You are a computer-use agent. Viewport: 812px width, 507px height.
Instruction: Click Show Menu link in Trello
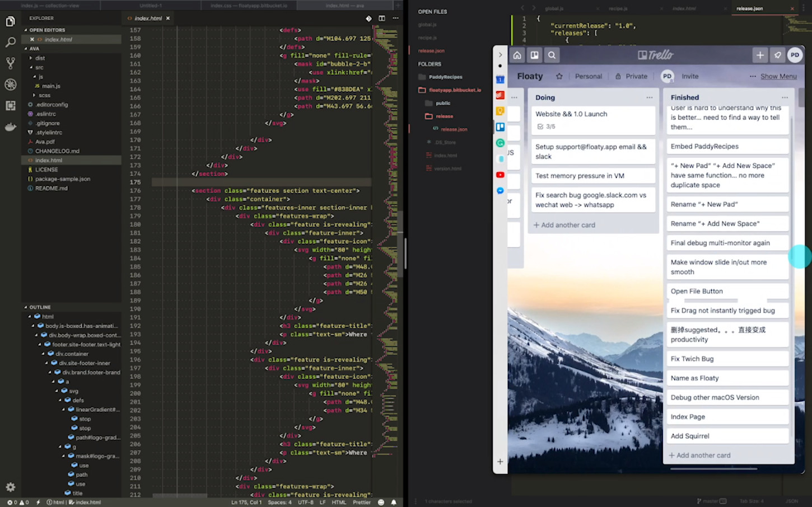click(778, 76)
